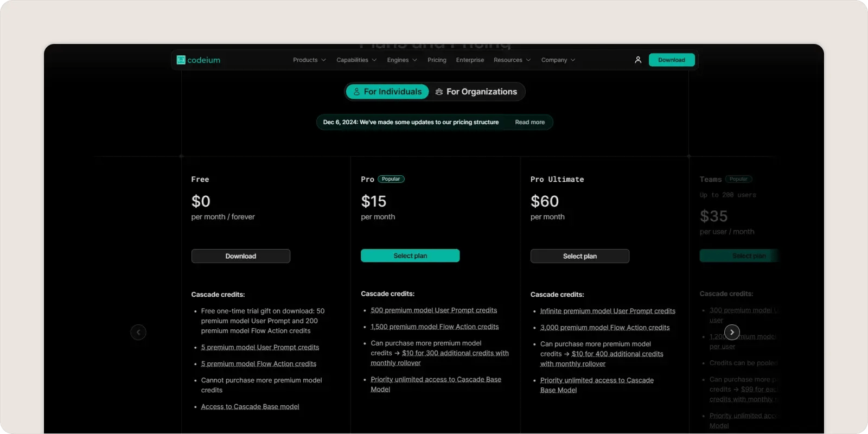The height and width of the screenshot is (434, 868).
Task: Click the Free plan title
Action: point(200,179)
